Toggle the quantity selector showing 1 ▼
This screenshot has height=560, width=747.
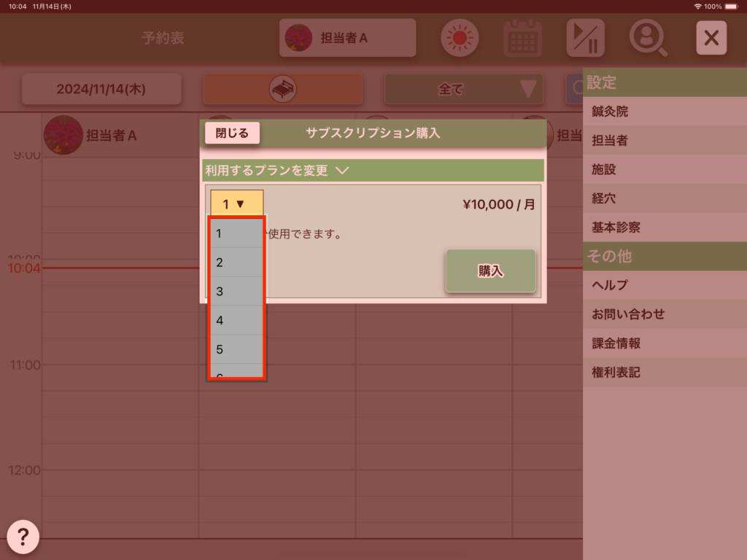pyautogui.click(x=236, y=204)
